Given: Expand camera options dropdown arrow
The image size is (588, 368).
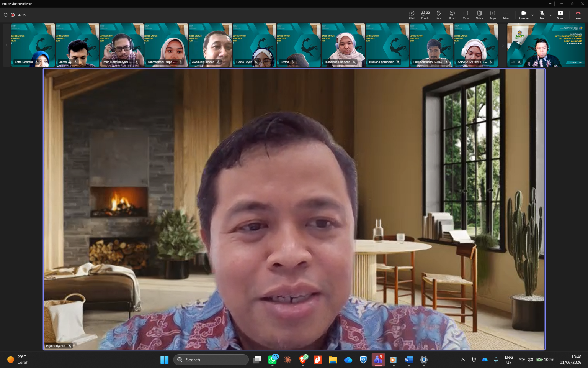Looking at the screenshot, I should [532, 15].
